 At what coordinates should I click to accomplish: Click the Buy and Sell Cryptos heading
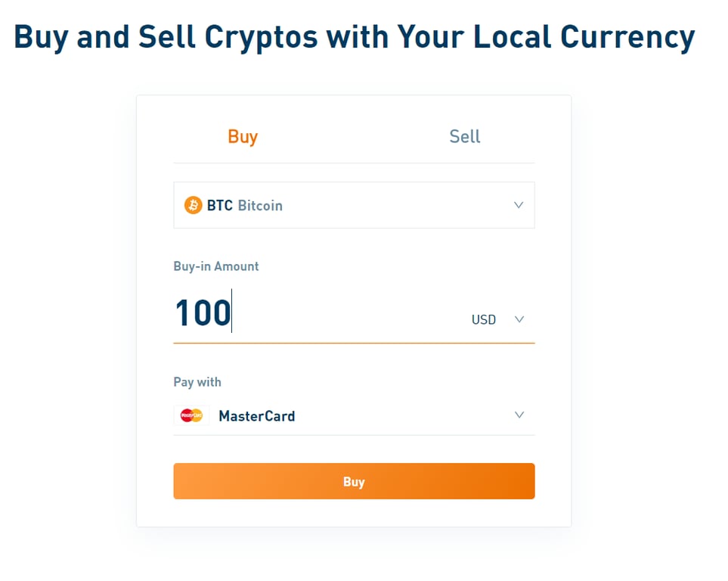pos(354,36)
